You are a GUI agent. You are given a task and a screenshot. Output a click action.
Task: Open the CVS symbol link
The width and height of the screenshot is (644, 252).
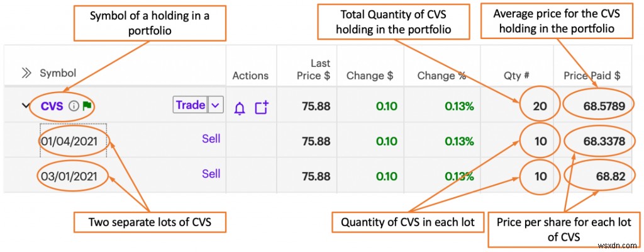52,106
